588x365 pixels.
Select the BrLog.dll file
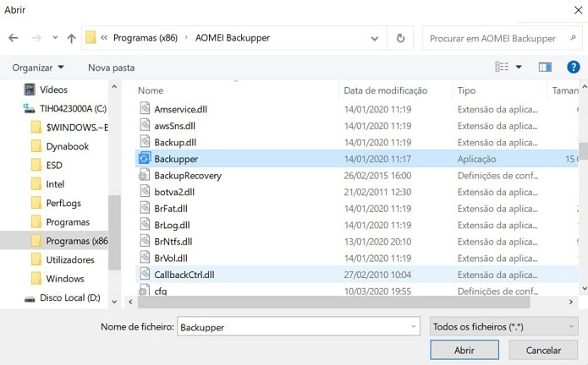point(172,225)
